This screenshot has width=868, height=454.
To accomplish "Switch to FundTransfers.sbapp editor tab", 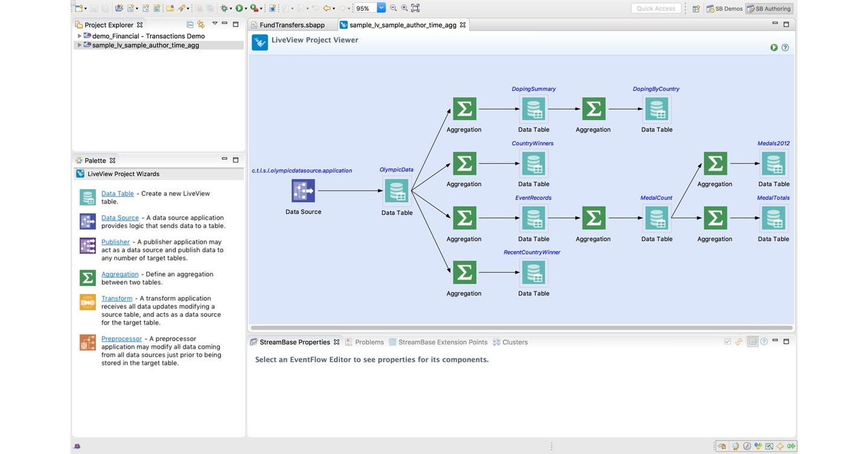I will coord(292,25).
